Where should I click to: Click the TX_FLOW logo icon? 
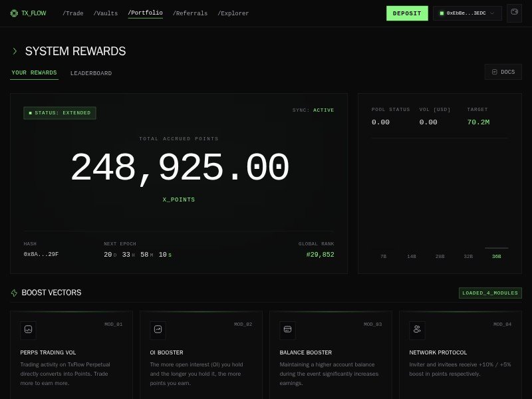[14, 13]
